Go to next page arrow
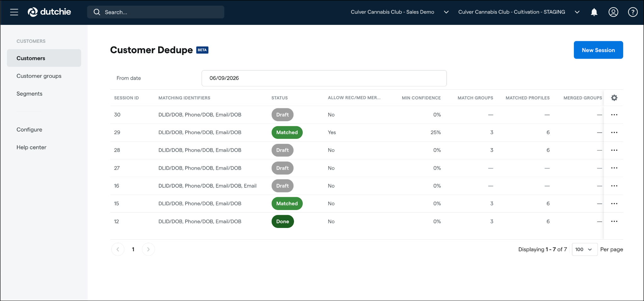 tap(148, 249)
